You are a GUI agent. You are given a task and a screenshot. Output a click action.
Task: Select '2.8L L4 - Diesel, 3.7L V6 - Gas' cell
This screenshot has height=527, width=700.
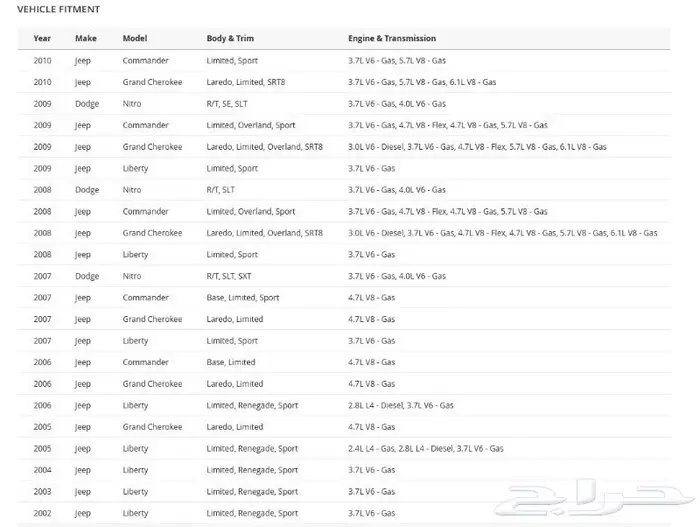click(x=401, y=406)
